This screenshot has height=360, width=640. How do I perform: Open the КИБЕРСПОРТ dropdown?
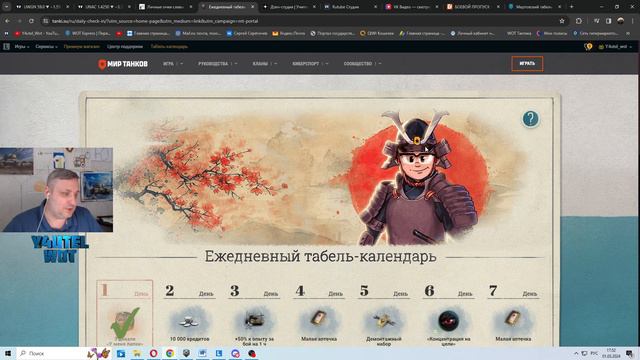pyautogui.click(x=310, y=64)
